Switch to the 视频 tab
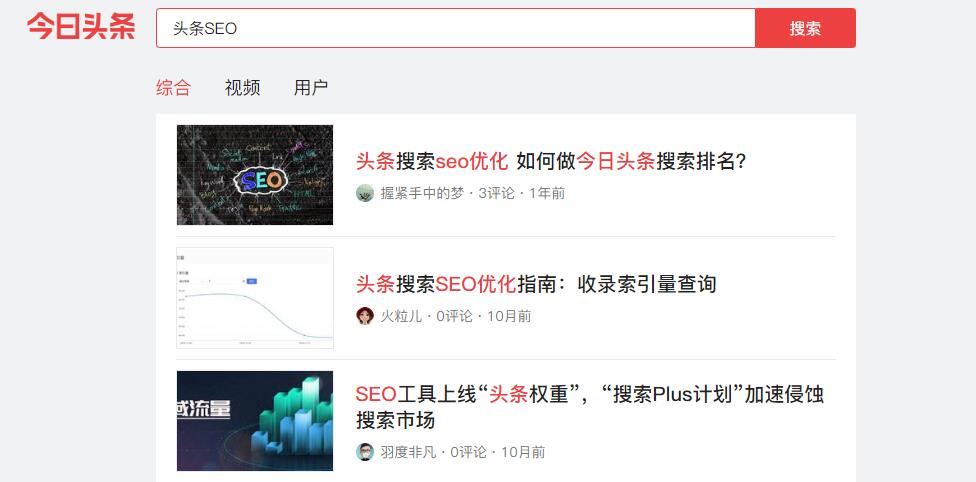The height and width of the screenshot is (482, 976). pos(242,87)
